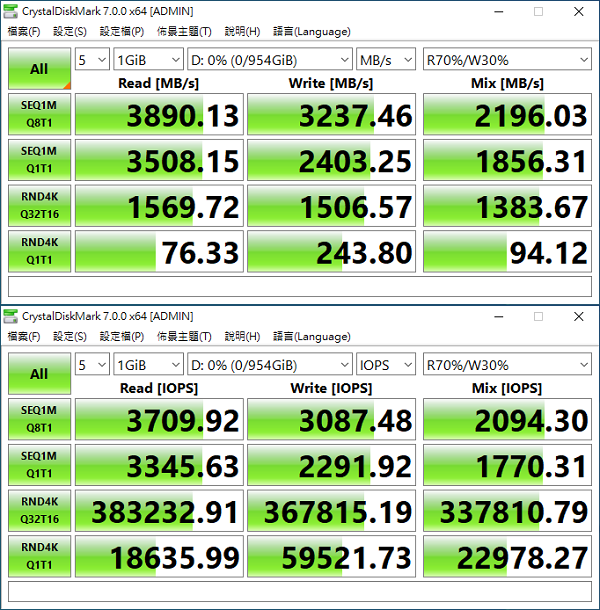600x610 pixels.
Task: Click mix IOPS value 337810.79
Action: pos(507,510)
